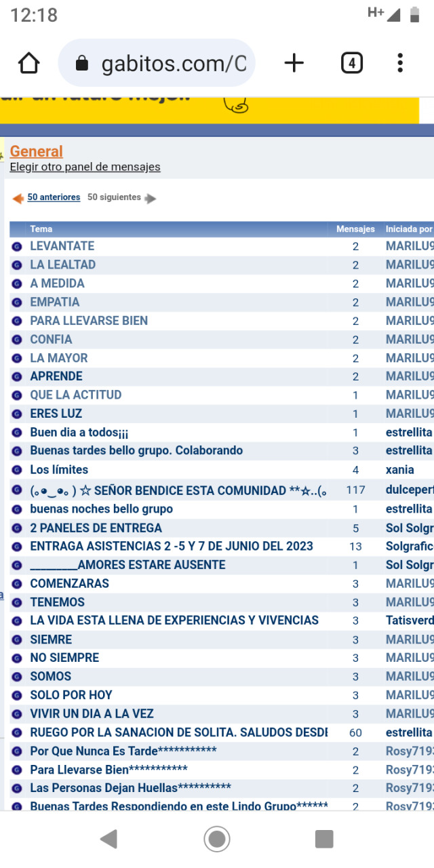434x868 pixels.
Task: Open the Para Llevarse Bien*********** topic
Action: (108, 770)
